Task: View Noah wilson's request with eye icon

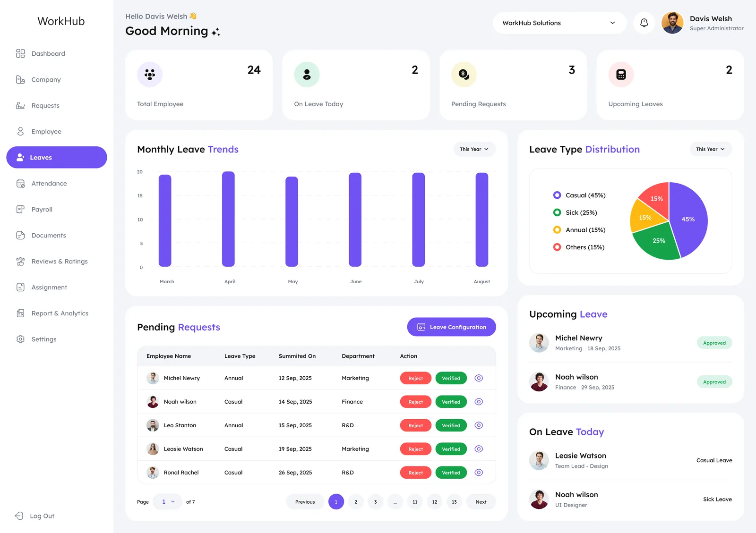Action: [x=479, y=402]
